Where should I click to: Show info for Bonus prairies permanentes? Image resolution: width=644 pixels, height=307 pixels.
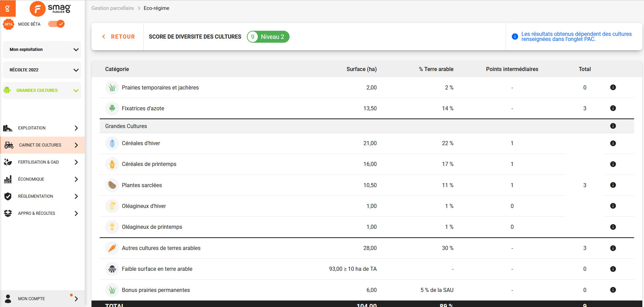[x=613, y=290]
